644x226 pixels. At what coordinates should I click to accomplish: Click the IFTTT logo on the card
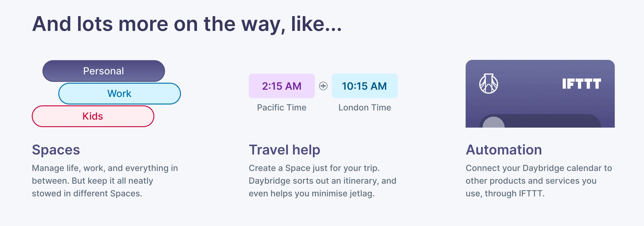coord(582,84)
